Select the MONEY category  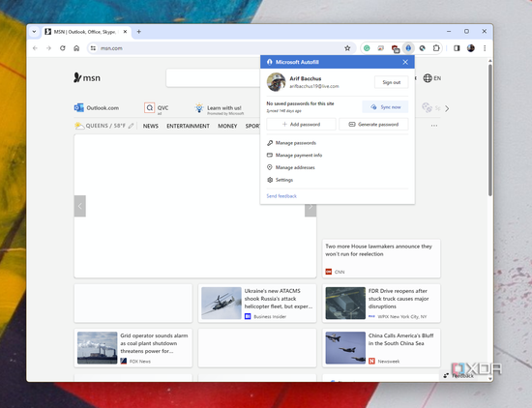227,126
